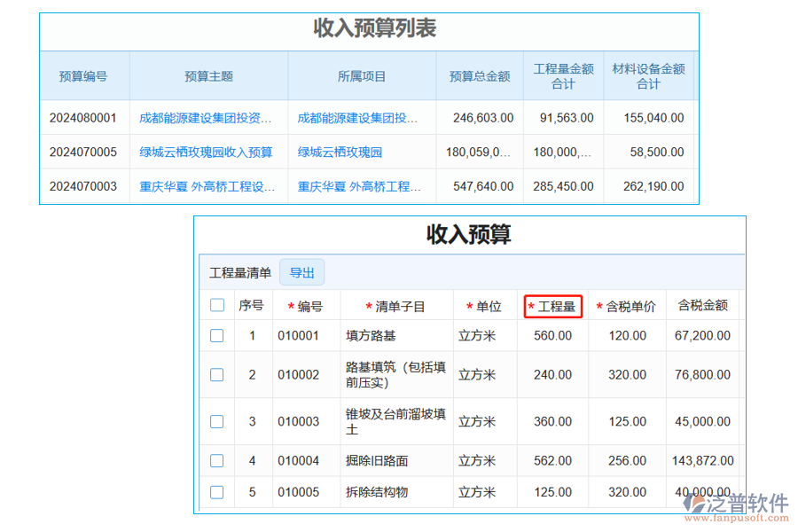Click budget number 2024080001
Viewport: 798px width, 532px height.
(84, 117)
